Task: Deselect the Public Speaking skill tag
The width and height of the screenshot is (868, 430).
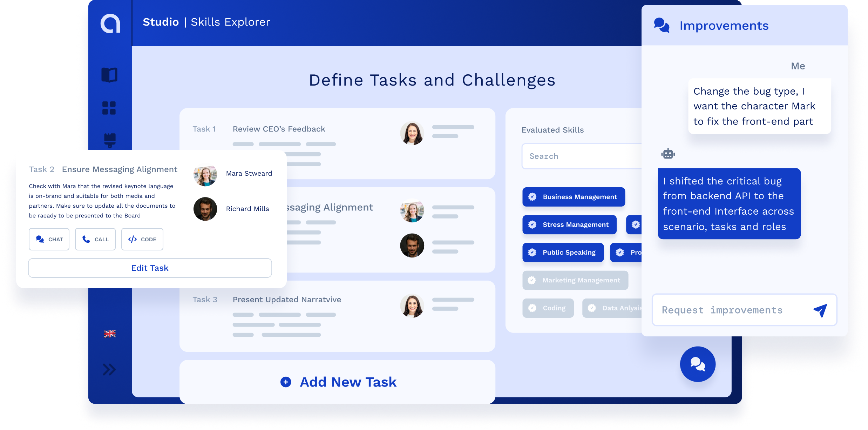Action: [x=563, y=252]
